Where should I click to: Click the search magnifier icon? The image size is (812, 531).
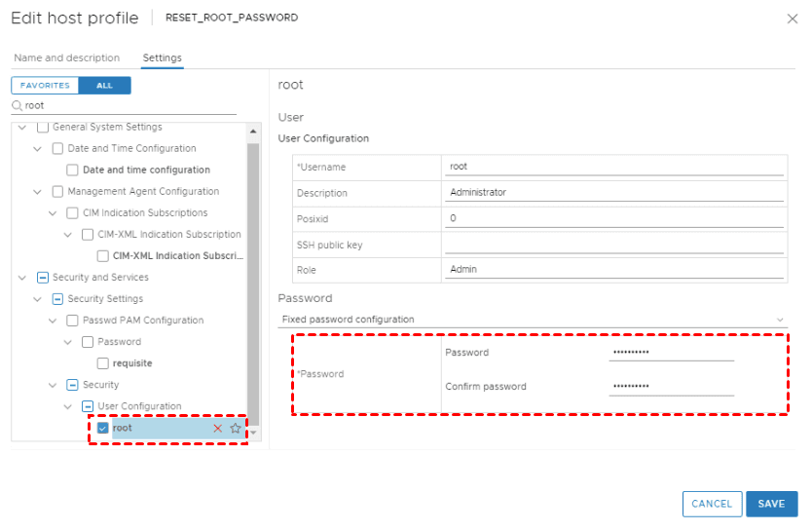point(18,105)
